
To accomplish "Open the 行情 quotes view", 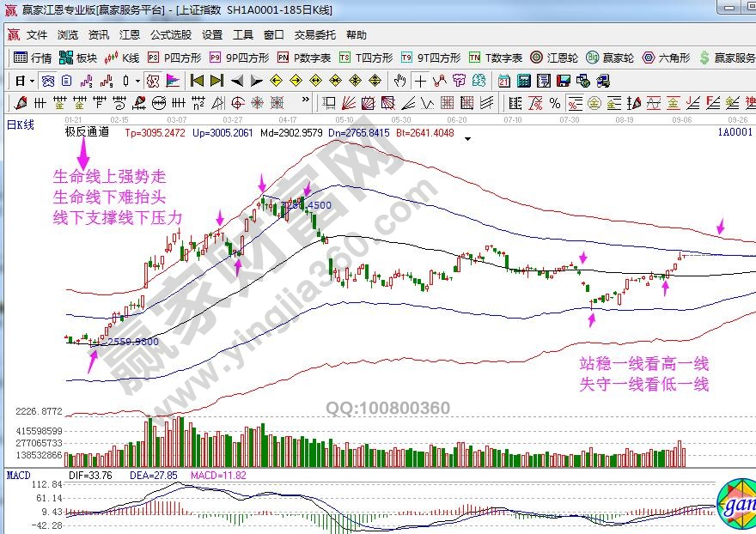I will [33, 58].
